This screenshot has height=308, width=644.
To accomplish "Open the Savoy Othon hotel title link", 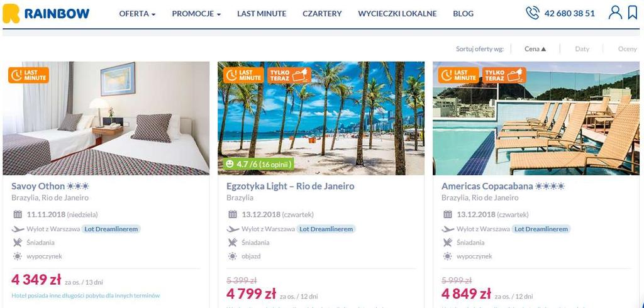I will coord(38,186).
